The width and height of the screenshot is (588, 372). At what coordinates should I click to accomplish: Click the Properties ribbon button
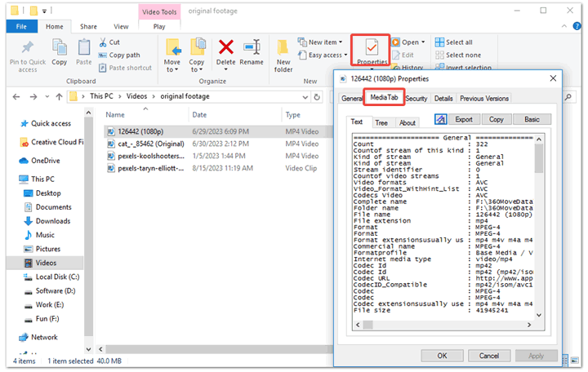[372, 51]
